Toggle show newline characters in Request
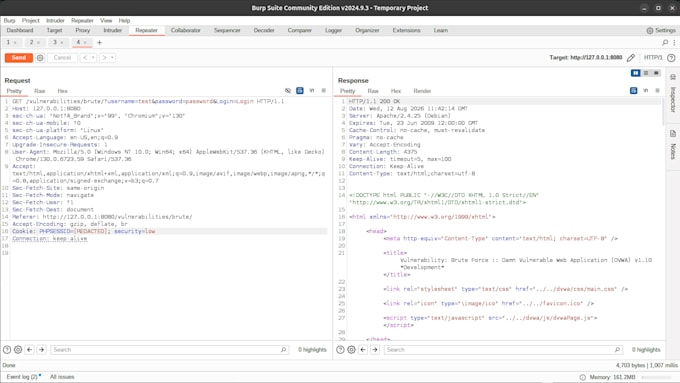 (x=312, y=91)
